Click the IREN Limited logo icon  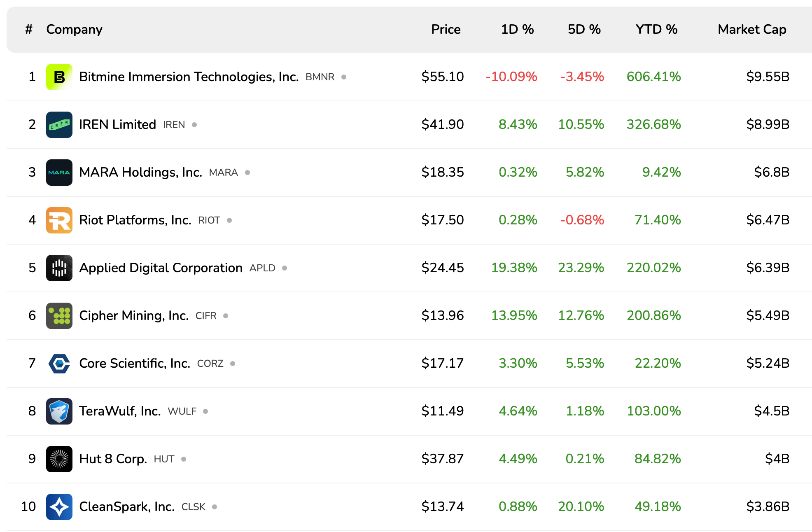59,125
